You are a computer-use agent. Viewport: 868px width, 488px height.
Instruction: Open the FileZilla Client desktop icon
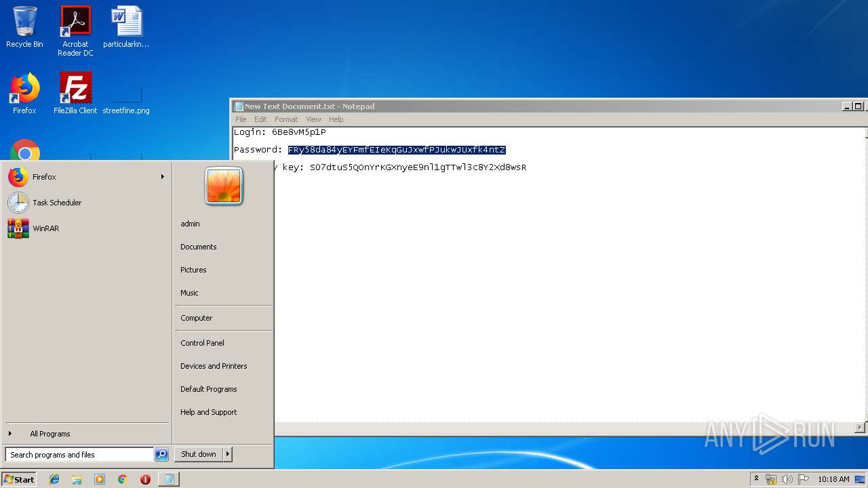point(75,94)
